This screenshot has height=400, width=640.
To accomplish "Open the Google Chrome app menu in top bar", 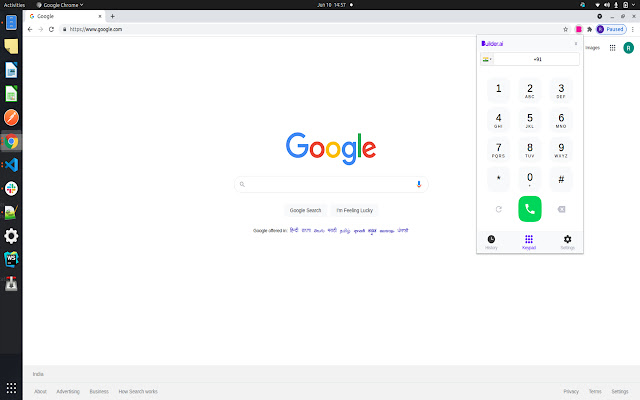I will 60,5.
